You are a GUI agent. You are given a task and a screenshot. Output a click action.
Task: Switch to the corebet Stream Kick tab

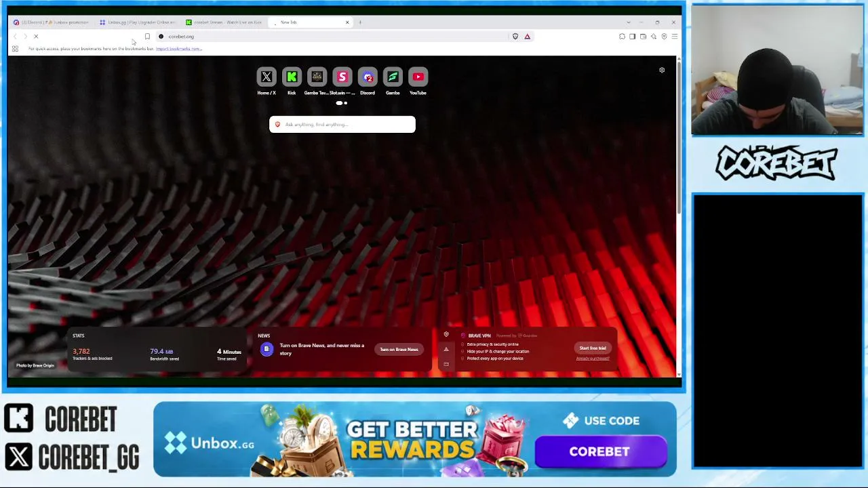(x=224, y=22)
